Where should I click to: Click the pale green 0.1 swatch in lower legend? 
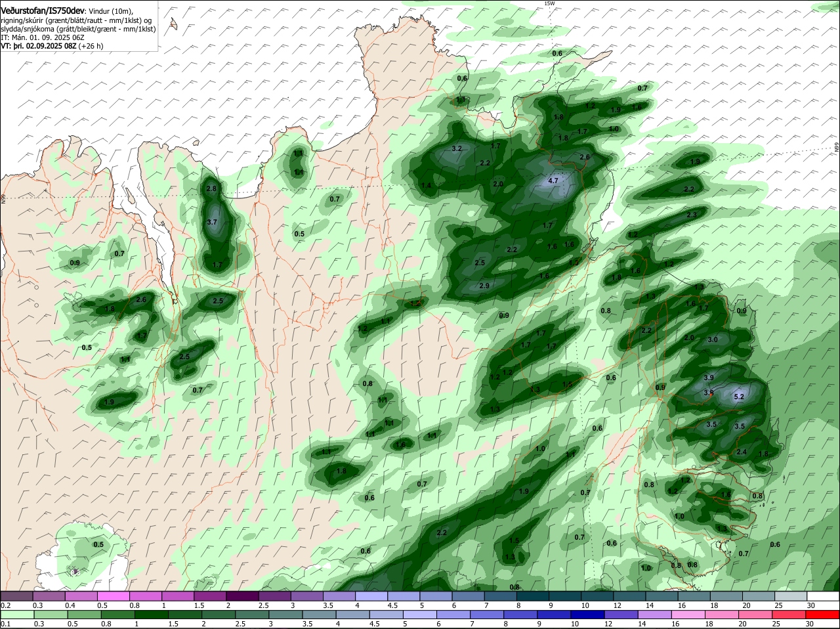[x=18, y=615]
